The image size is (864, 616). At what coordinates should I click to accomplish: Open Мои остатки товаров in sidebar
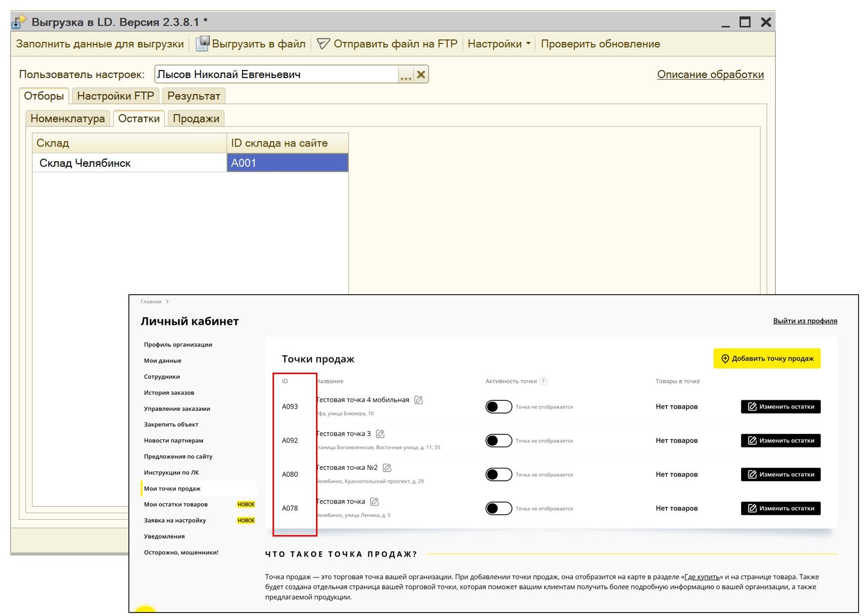tap(176, 504)
